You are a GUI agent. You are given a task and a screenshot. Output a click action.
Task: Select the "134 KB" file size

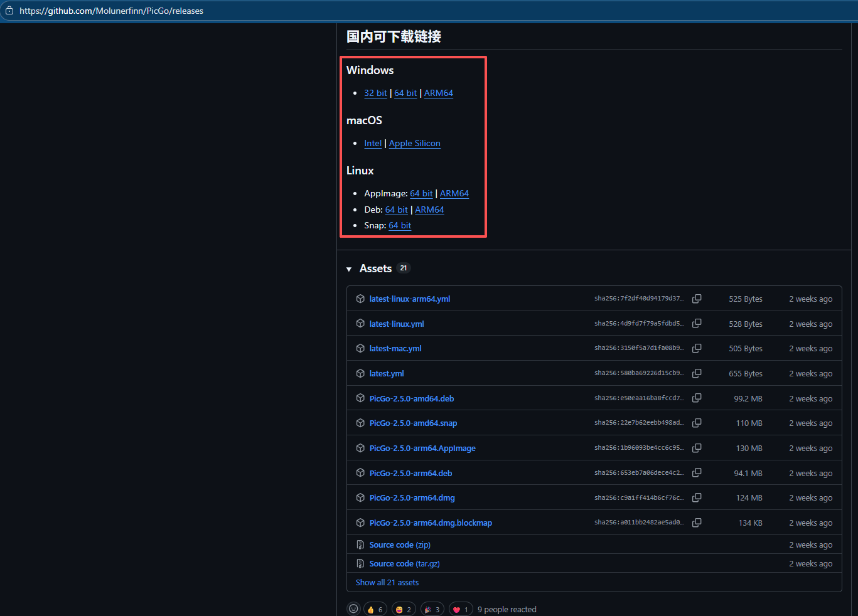tap(751, 523)
